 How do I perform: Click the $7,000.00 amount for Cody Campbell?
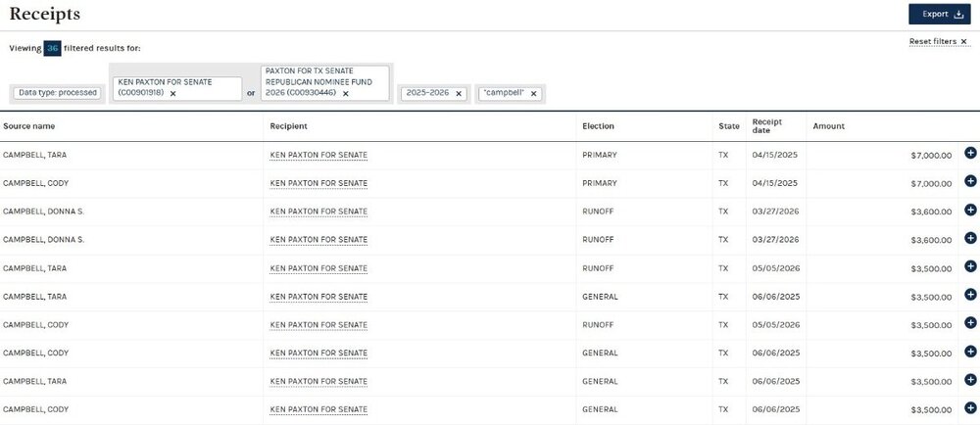pyautogui.click(x=931, y=183)
